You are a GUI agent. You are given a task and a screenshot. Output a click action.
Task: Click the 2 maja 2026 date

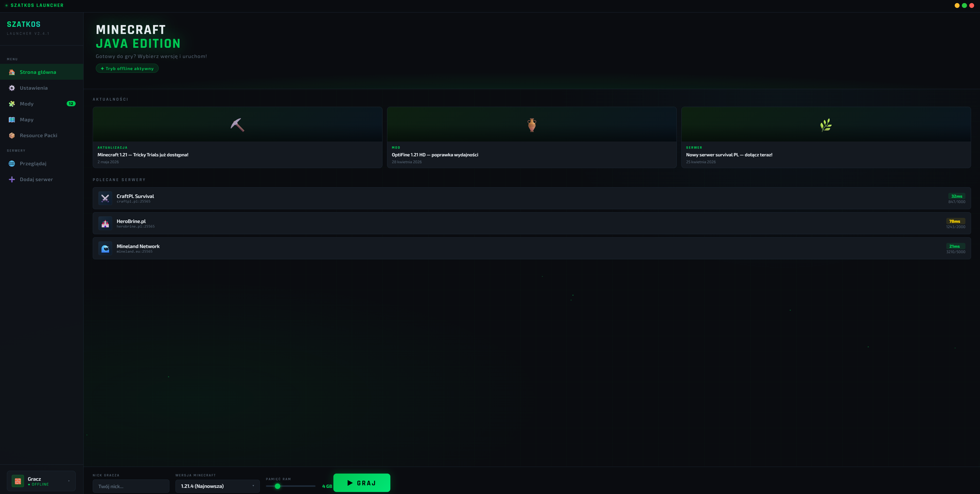108,162
